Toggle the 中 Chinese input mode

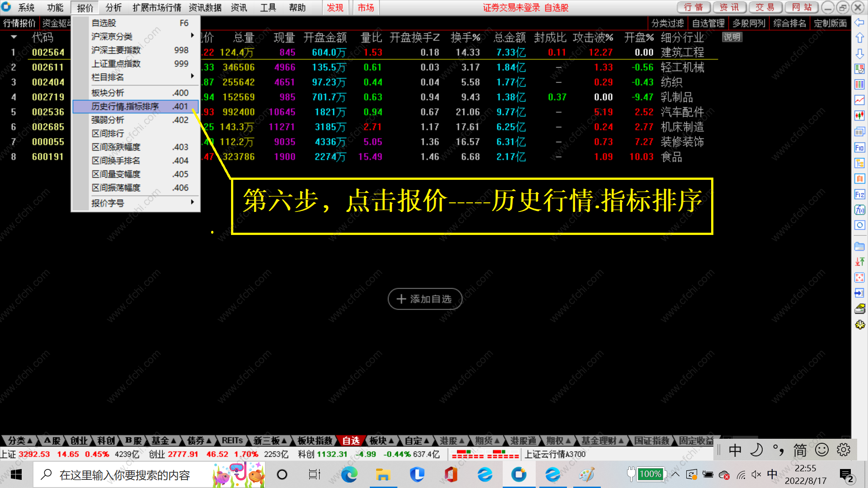[735, 450]
